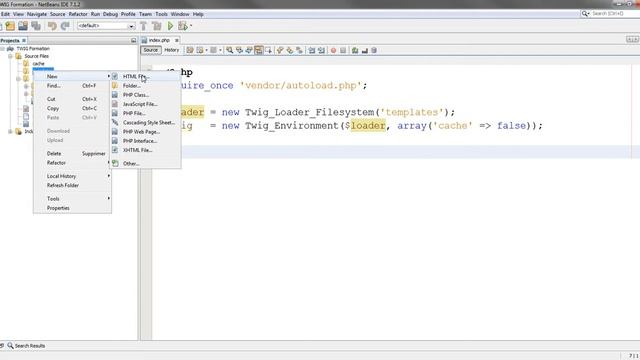Choose Cascading Style Sheet... from New submenu
This screenshot has height=360, width=640.
coord(146,122)
